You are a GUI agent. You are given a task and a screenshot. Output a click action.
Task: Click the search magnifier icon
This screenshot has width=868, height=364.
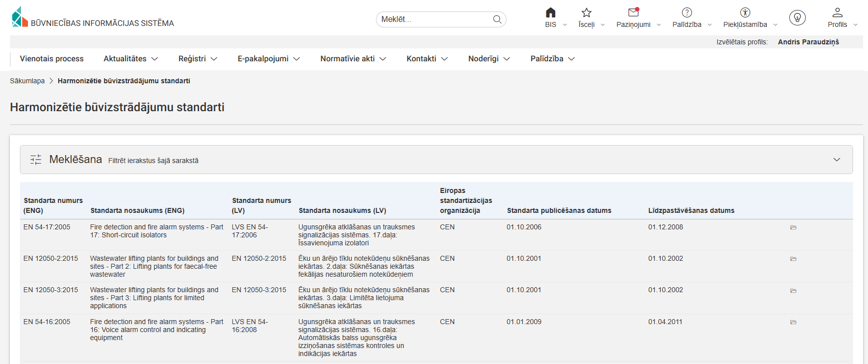tap(497, 19)
